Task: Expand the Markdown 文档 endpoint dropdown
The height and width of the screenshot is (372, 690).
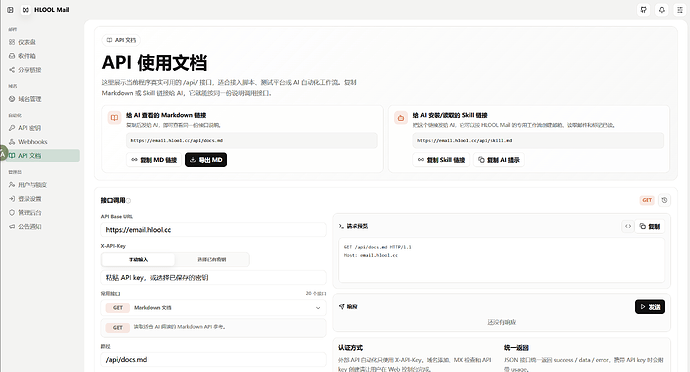Action: pyautogui.click(x=213, y=308)
